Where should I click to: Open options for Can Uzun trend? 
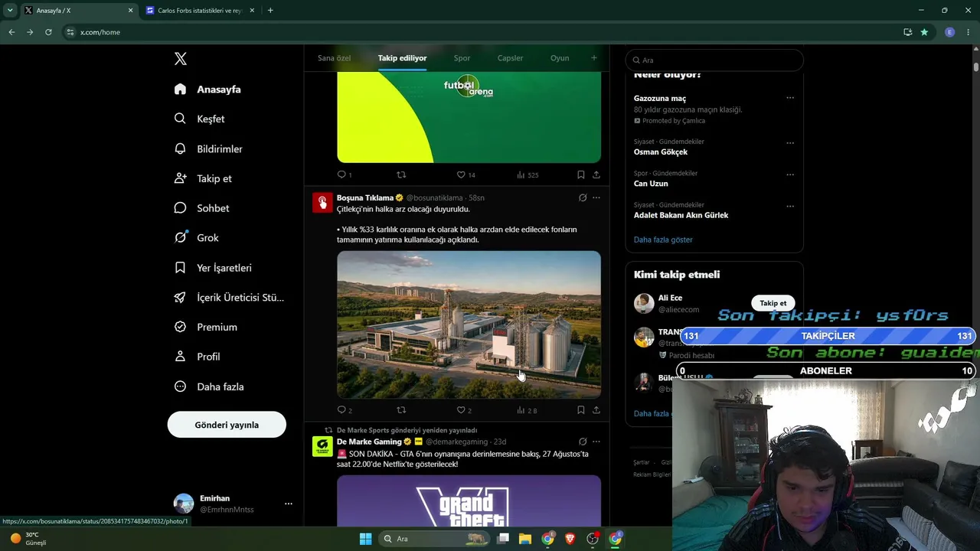pyautogui.click(x=790, y=174)
